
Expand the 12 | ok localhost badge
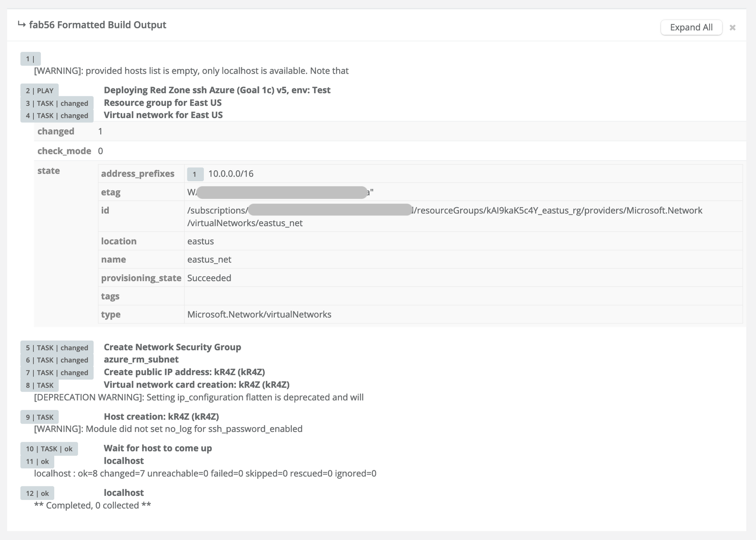click(x=37, y=493)
